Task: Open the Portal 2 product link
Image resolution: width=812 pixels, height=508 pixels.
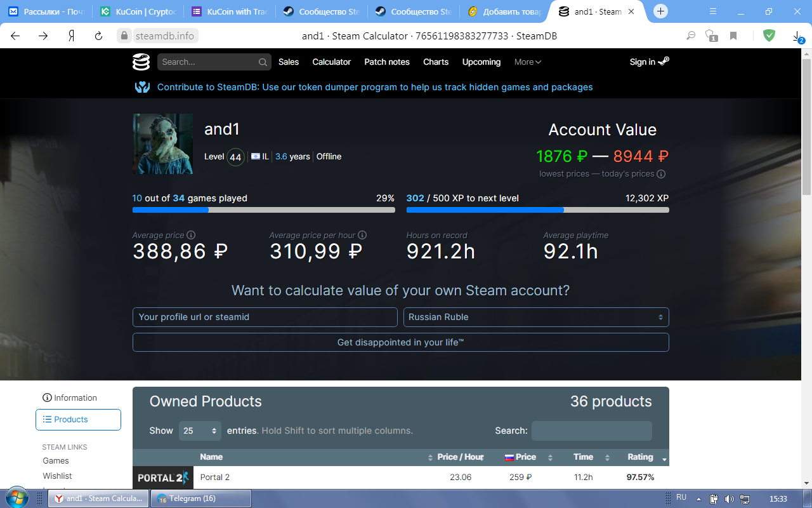Action: (x=215, y=478)
